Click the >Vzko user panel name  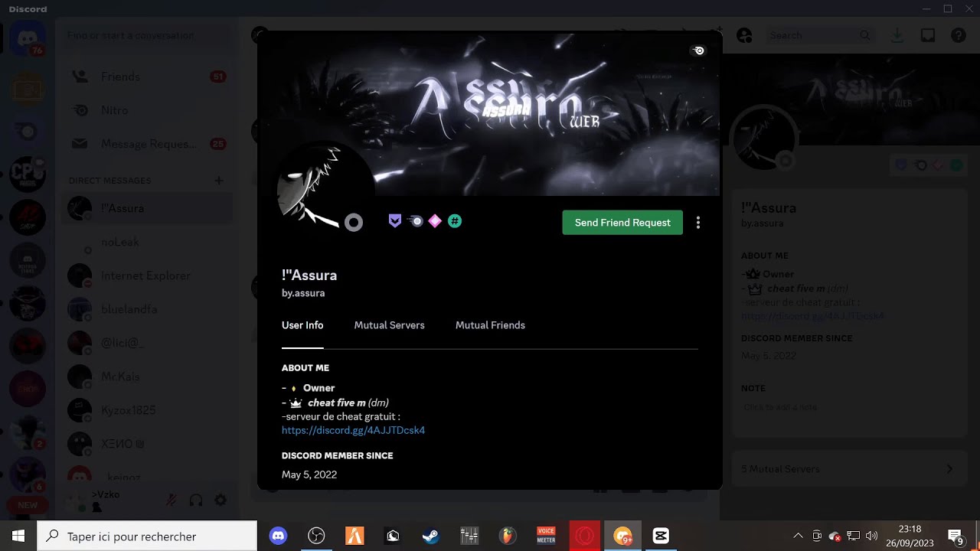pyautogui.click(x=106, y=494)
